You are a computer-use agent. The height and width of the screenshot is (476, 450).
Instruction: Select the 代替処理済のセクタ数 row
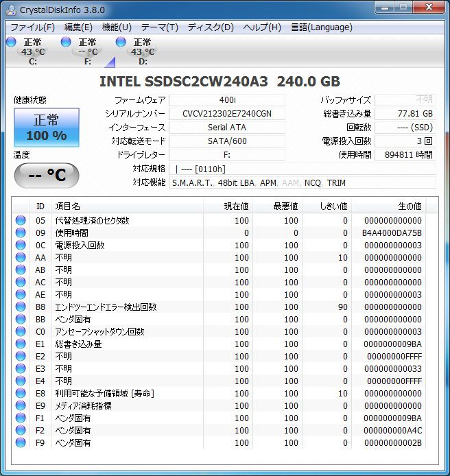[219, 220]
